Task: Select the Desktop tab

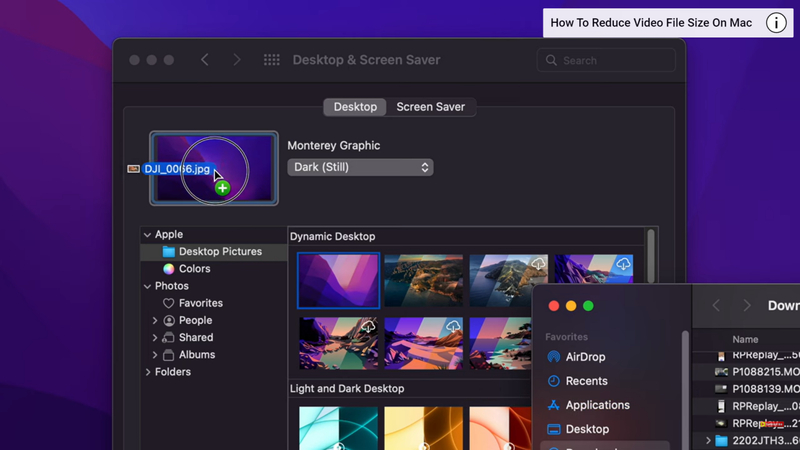Action: [x=355, y=107]
